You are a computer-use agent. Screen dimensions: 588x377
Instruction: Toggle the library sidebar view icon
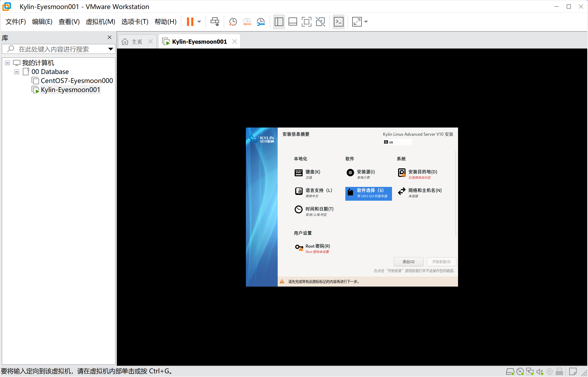click(279, 22)
